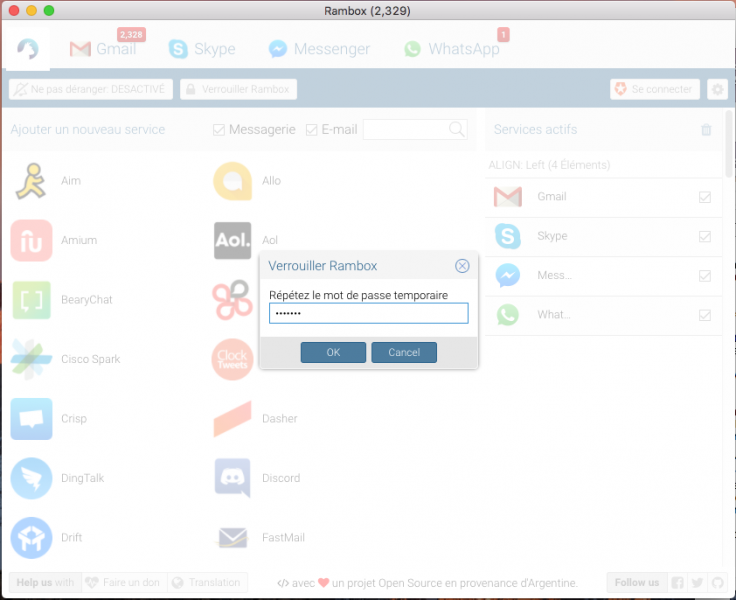Screen dimensions: 736x600
Task: Click WhatsApp icon in active services
Action: tap(507, 315)
